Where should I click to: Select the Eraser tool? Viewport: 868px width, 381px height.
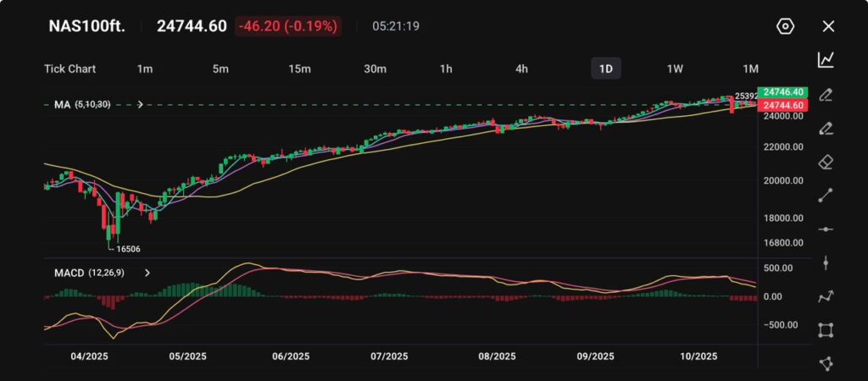coord(826,162)
